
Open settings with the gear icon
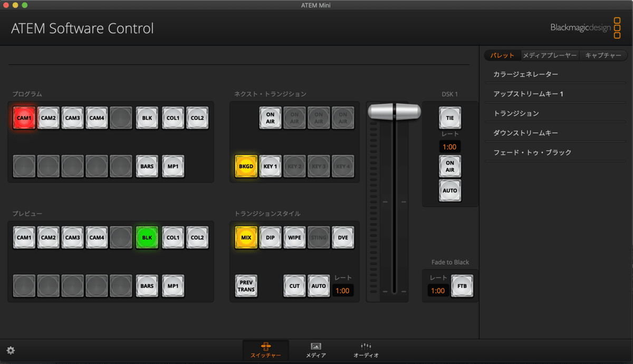tap(11, 350)
